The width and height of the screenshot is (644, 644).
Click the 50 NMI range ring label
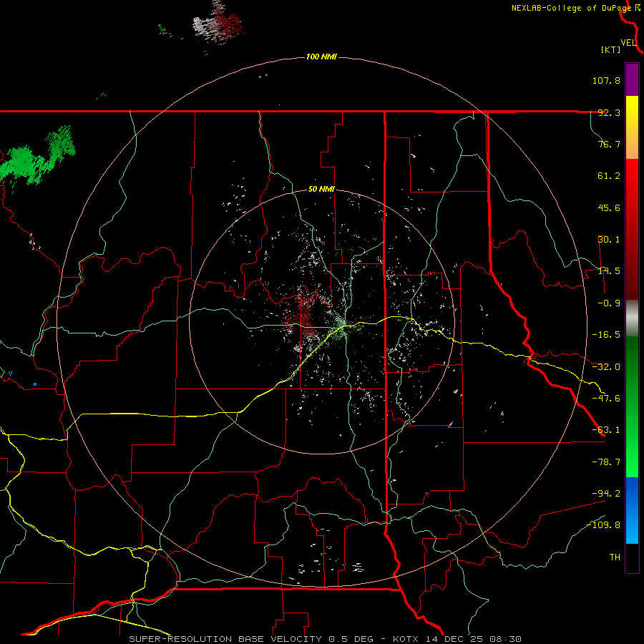[x=321, y=190]
